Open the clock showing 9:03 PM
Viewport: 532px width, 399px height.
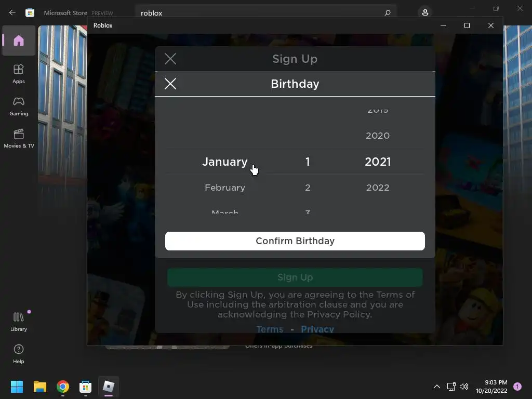pyautogui.click(x=491, y=387)
